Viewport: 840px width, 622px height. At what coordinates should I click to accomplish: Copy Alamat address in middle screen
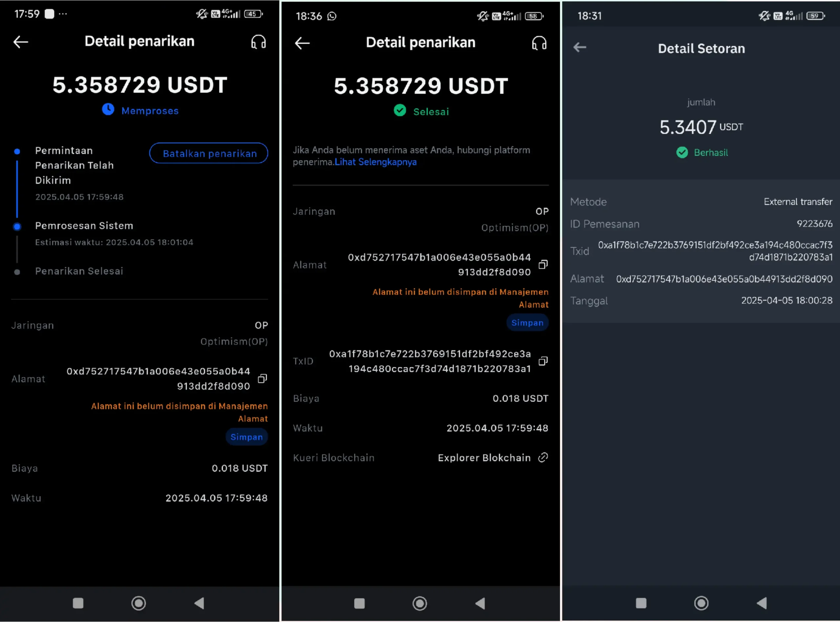(x=543, y=265)
